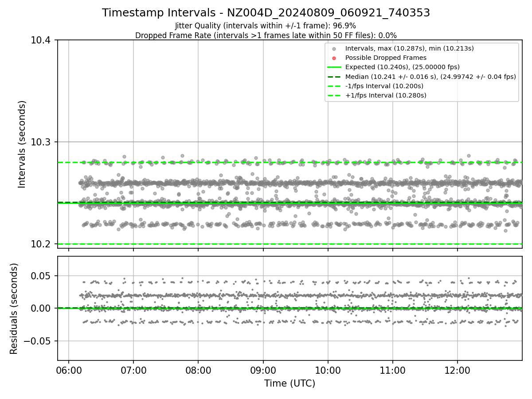Click the 10:00 time tick label

click(328, 370)
